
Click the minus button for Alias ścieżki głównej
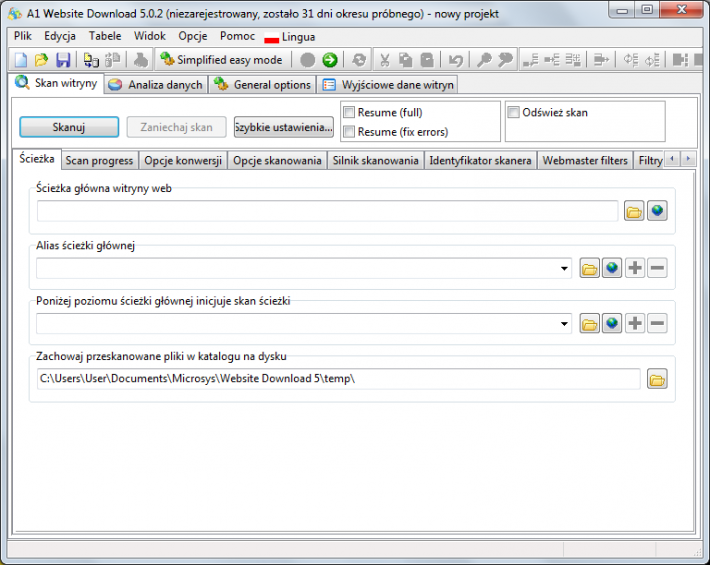click(657, 268)
